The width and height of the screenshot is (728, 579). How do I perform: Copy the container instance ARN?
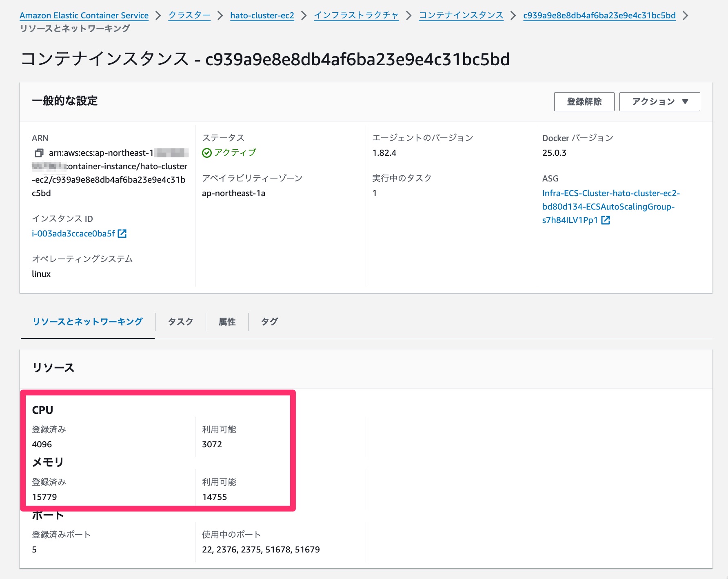[x=39, y=153]
